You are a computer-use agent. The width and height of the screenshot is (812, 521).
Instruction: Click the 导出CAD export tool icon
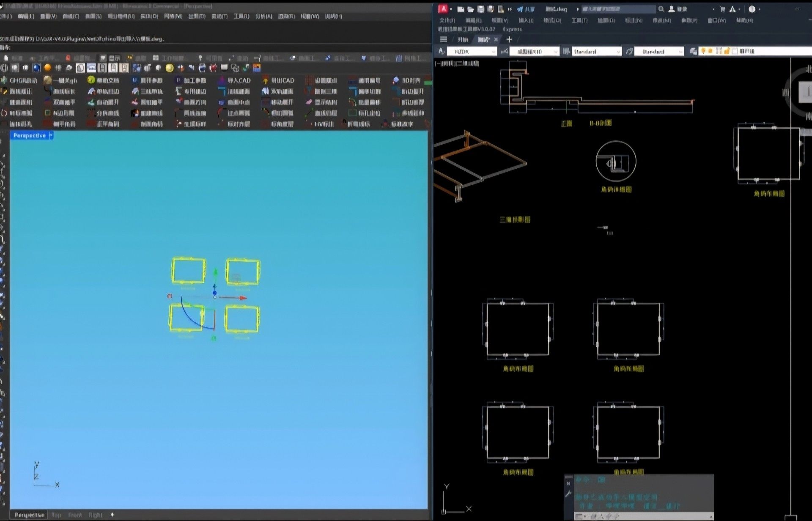(x=266, y=80)
